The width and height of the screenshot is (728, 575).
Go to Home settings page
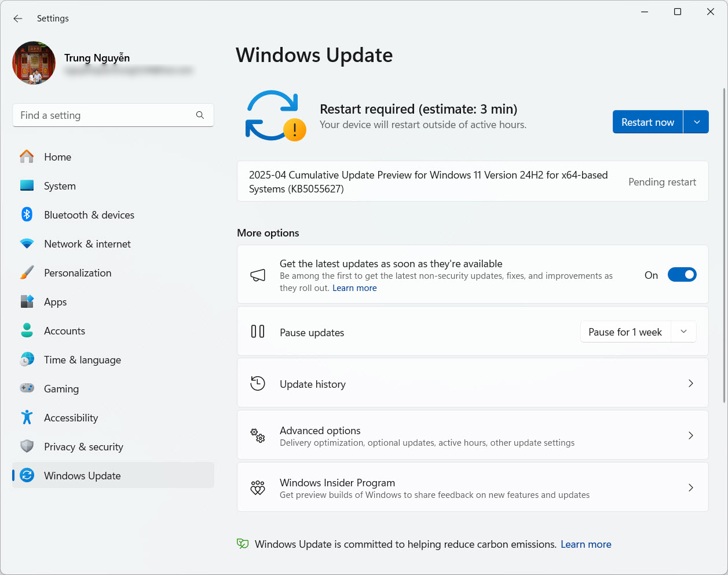tap(113, 157)
